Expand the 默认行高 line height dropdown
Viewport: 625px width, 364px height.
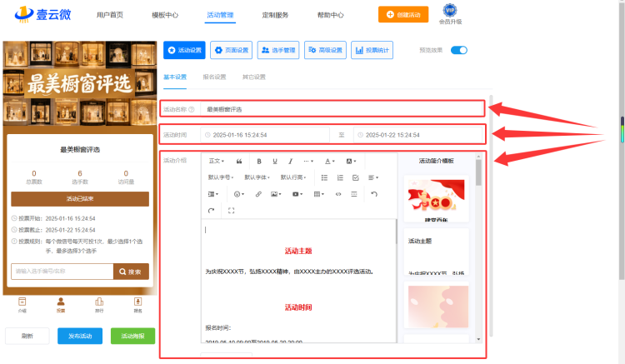point(293,177)
